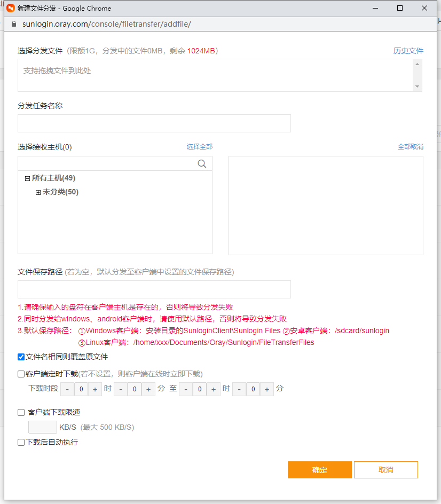The width and height of the screenshot is (441, 504).
Task: Click the Sunlogin app icon in title bar
Action: click(x=11, y=8)
